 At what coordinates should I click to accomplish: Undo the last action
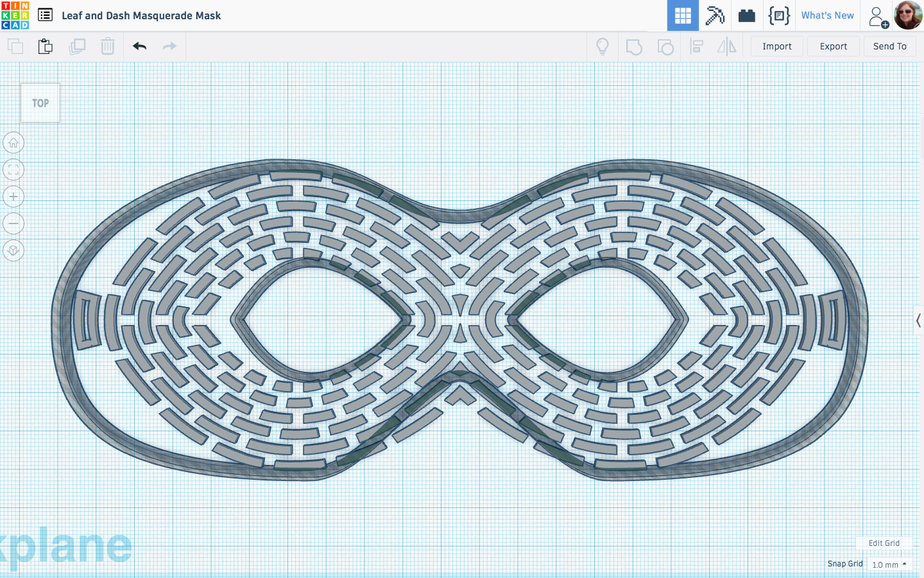139,46
